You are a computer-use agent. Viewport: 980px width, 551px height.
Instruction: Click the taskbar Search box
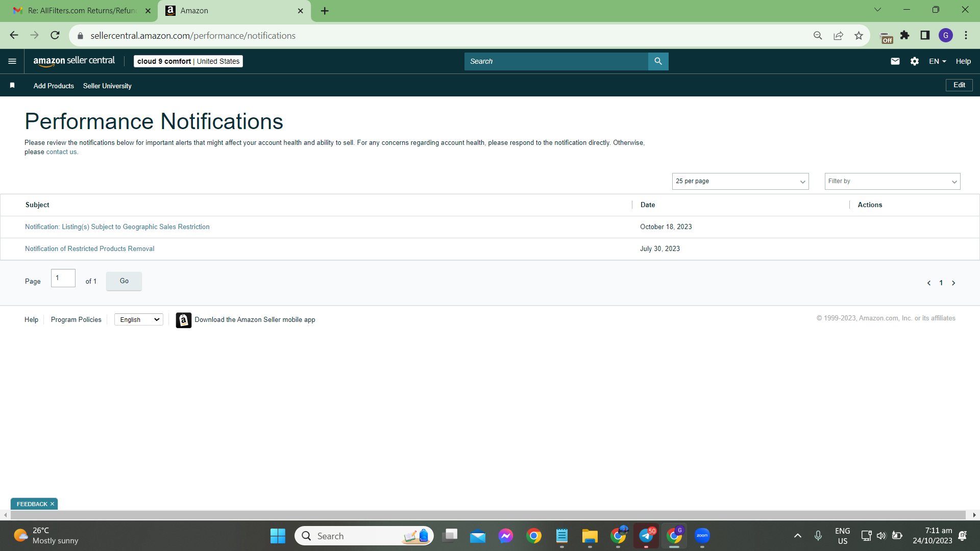tap(364, 536)
